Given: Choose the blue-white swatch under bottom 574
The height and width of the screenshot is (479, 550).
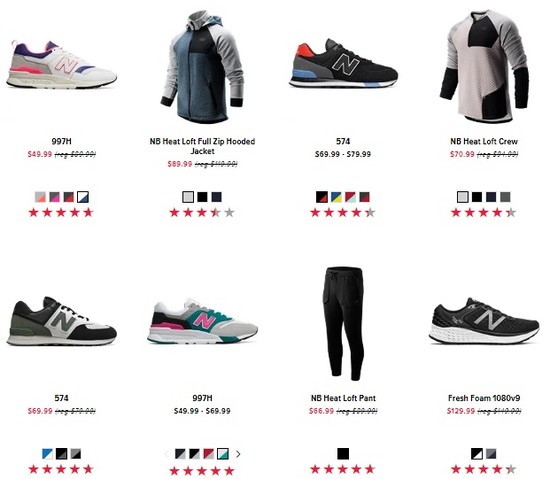Looking at the screenshot, I should (47, 454).
